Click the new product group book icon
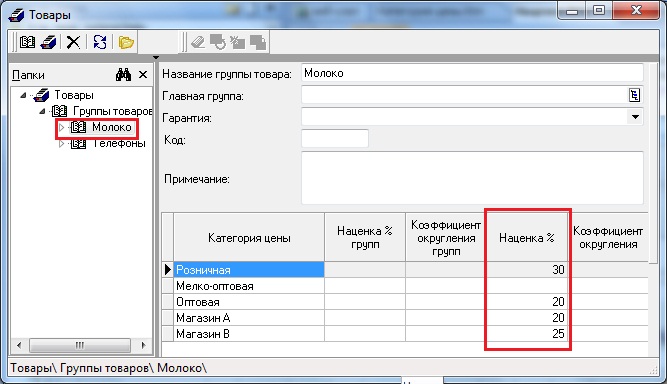 pyautogui.click(x=28, y=42)
